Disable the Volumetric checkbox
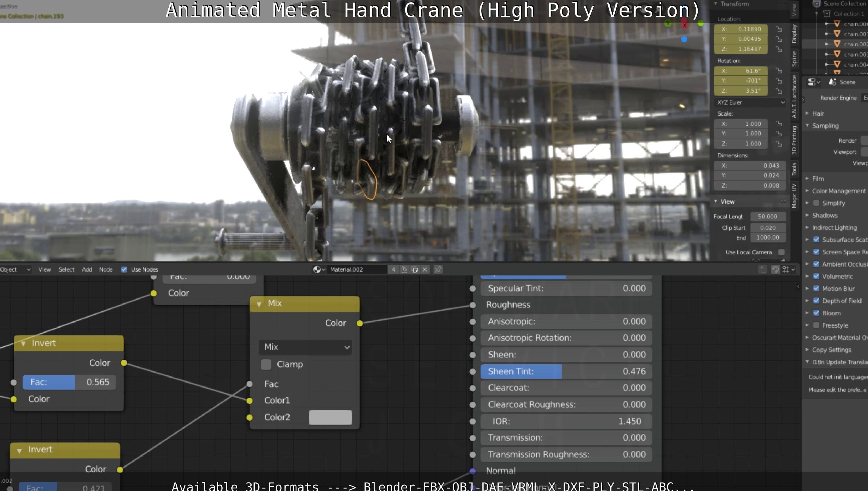This screenshot has height=491, width=868. click(x=816, y=276)
